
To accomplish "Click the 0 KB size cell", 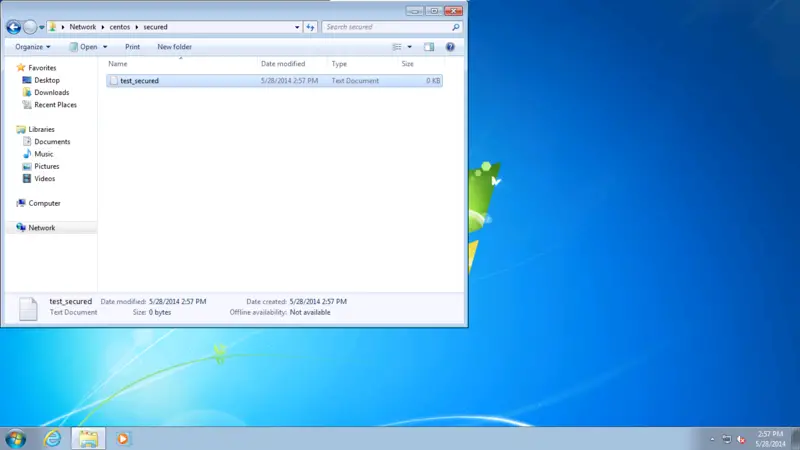I will tap(433, 81).
